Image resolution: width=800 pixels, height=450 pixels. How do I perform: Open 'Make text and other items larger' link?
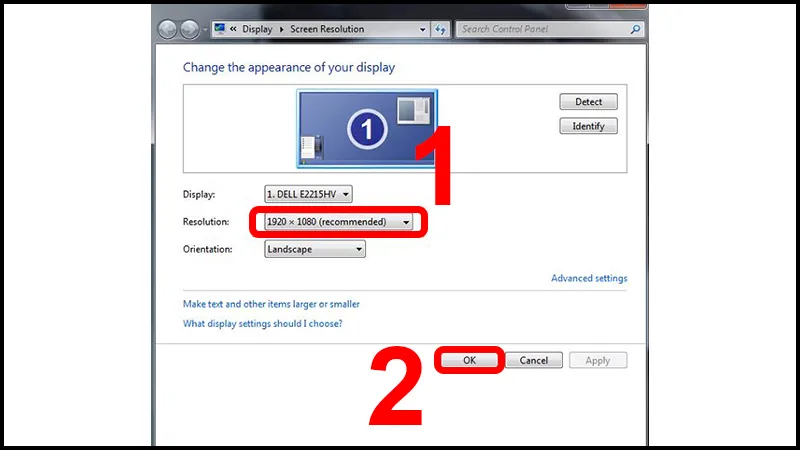click(x=271, y=304)
